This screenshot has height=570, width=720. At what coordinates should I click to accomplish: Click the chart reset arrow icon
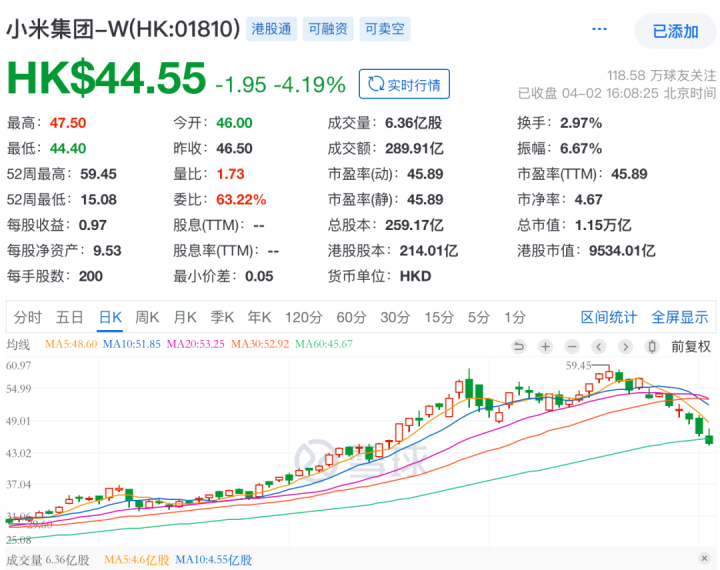519,346
